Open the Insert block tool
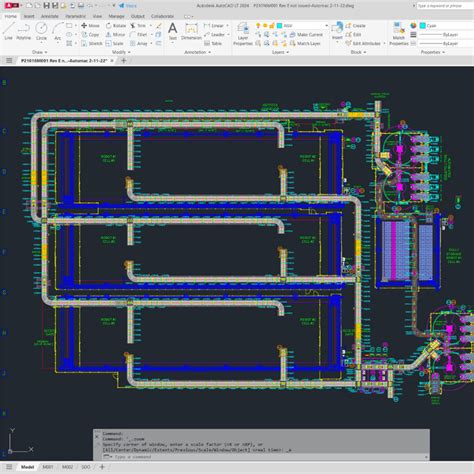Screen dimensions: 474x474 coord(337,31)
